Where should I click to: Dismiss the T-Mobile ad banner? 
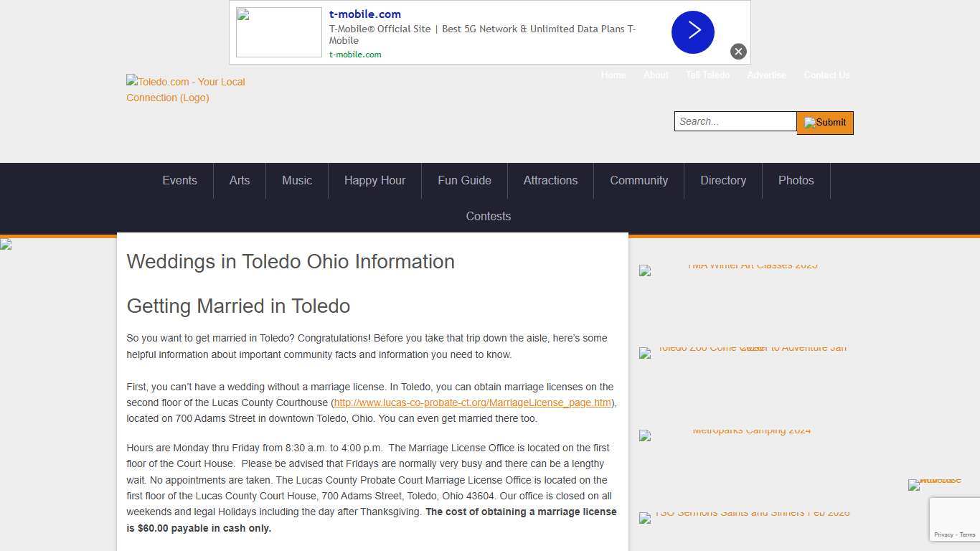738,51
